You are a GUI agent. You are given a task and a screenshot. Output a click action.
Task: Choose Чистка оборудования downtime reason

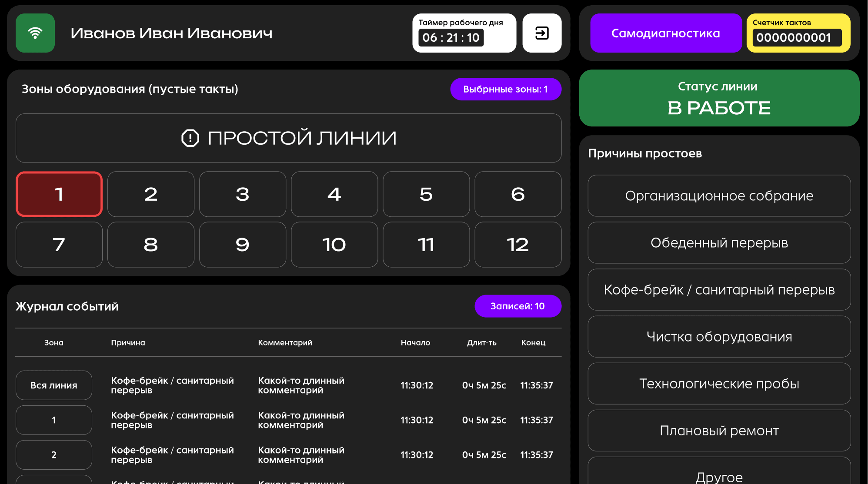coord(719,337)
